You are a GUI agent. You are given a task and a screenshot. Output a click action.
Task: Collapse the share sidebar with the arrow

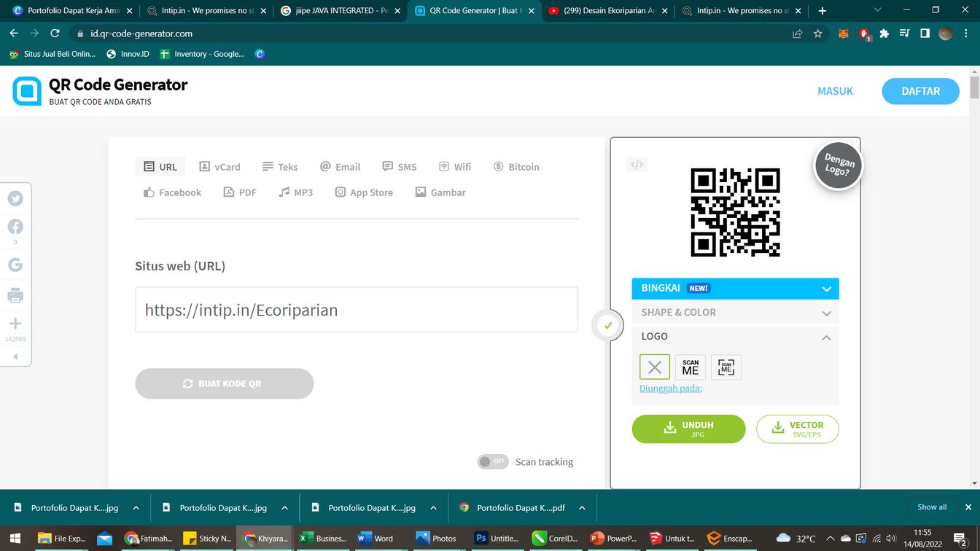(15, 356)
